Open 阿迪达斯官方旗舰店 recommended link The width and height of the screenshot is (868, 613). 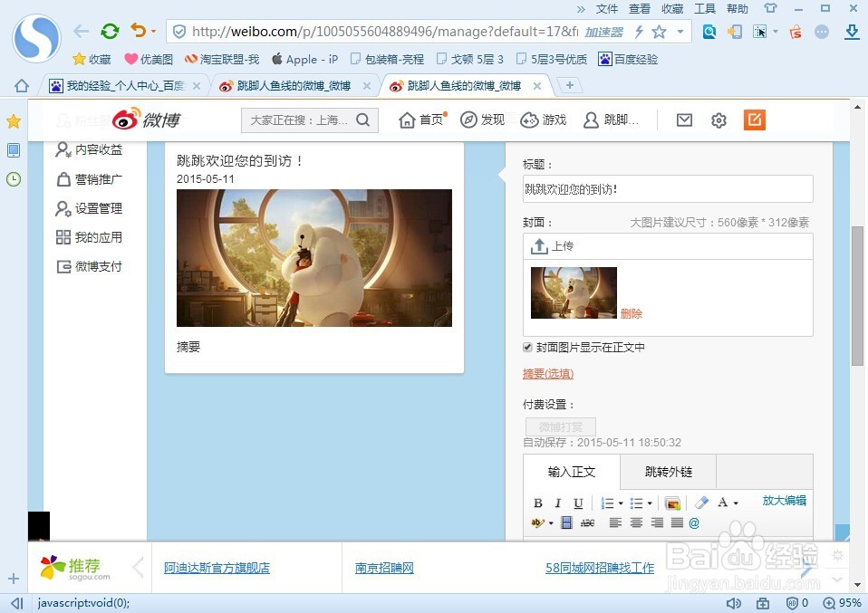coord(217,568)
